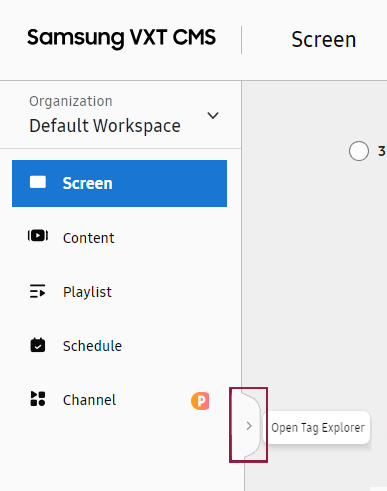Viewport: 387px width, 491px height.
Task: Navigate to Schedule
Action: pyautogui.click(x=92, y=346)
